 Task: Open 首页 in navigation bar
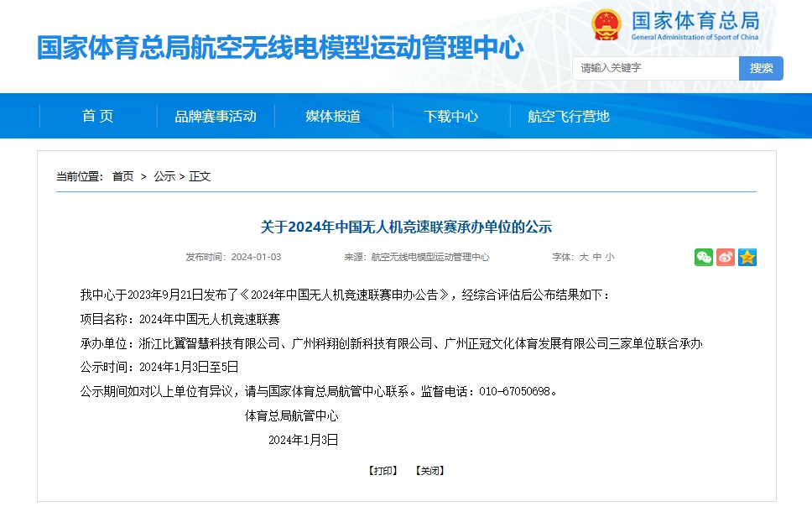[x=98, y=117]
